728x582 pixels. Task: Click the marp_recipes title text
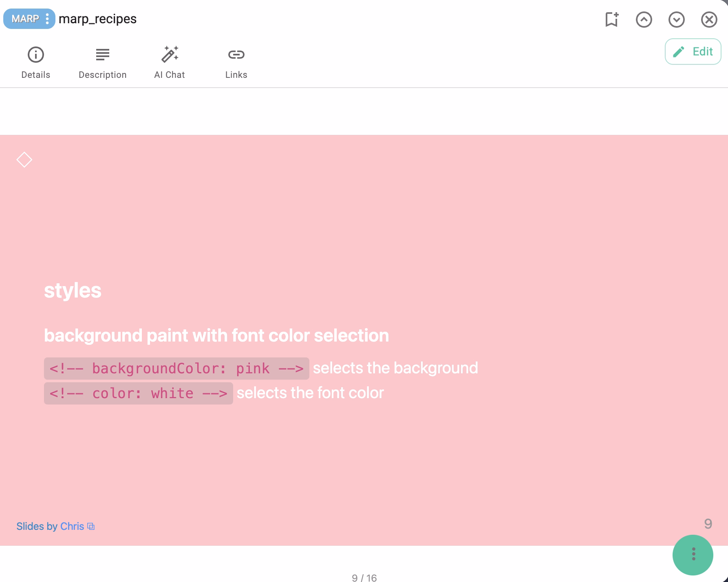[x=97, y=19]
